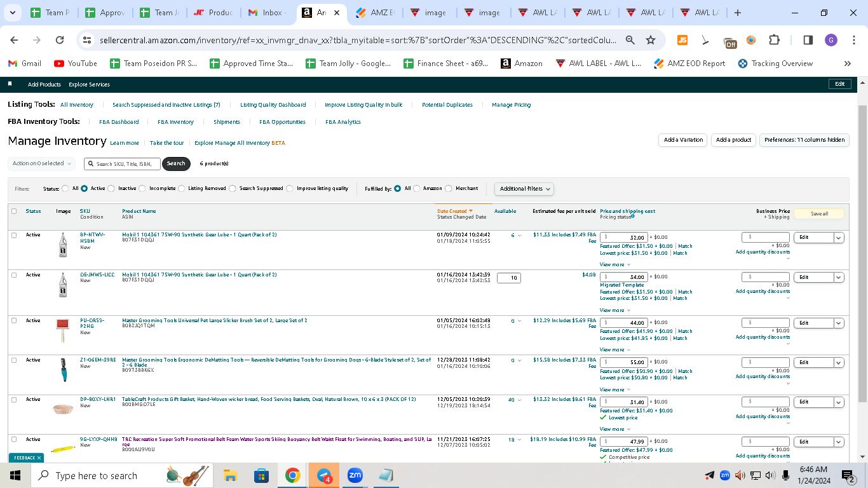Click the zoom magnifier icon in address bar
Screen dimensions: 868x488
[x=630, y=40]
